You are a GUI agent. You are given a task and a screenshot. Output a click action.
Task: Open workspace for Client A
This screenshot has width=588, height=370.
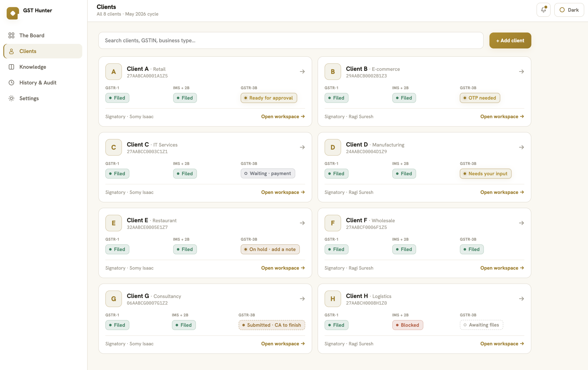[283, 117]
